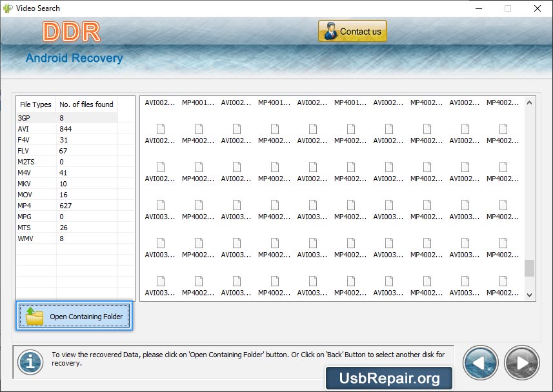Click the 844 count for AVI
This screenshot has width=553, height=392.
tap(66, 129)
